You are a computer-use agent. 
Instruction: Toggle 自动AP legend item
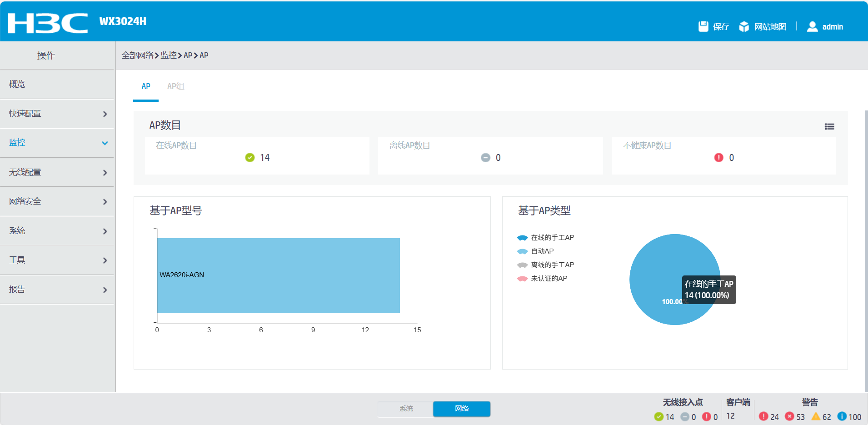tap(535, 251)
